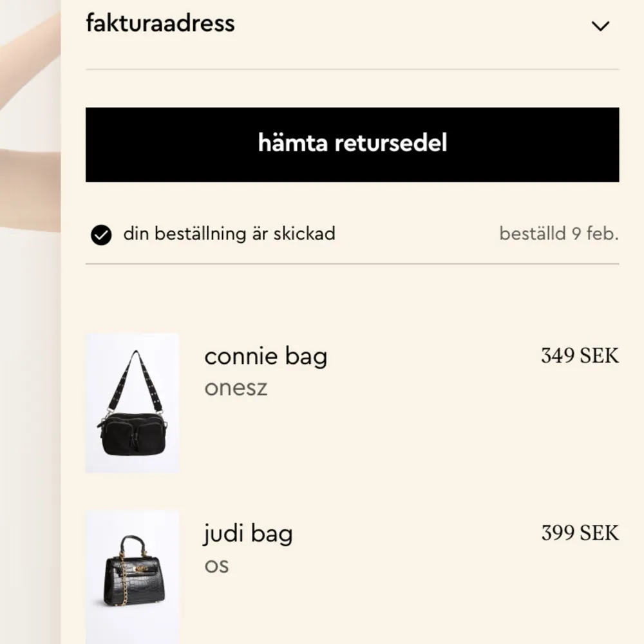Click the 399 SEK price of judi bag

pyautogui.click(x=579, y=533)
